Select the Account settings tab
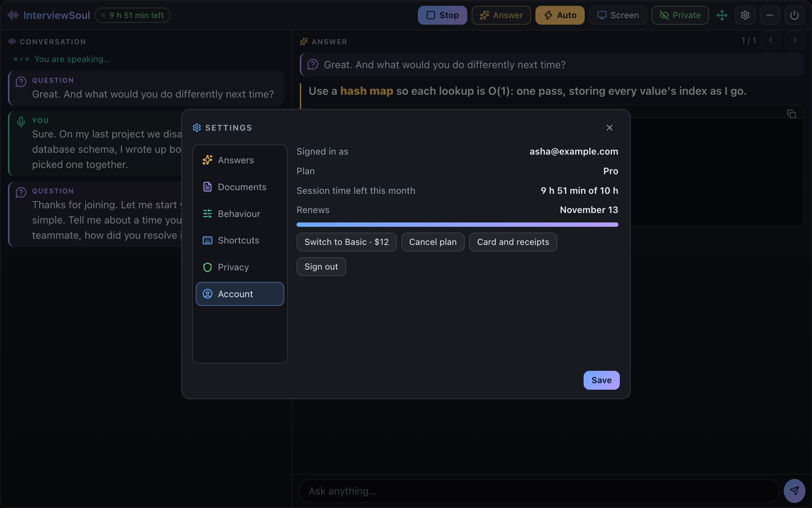Image resolution: width=812 pixels, height=508 pixels. (x=240, y=294)
